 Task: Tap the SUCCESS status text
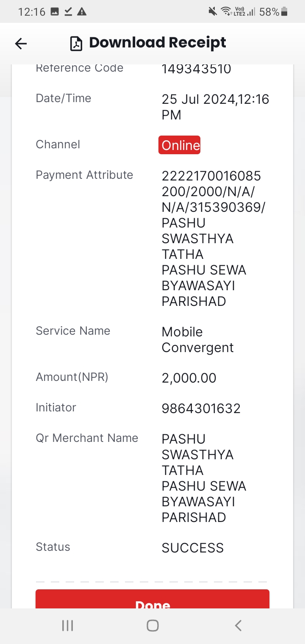click(193, 548)
